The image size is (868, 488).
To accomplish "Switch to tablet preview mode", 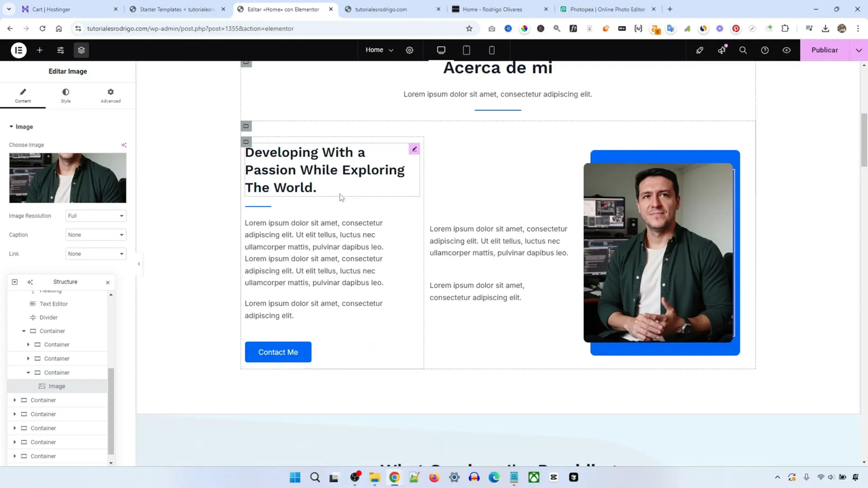I will (466, 50).
